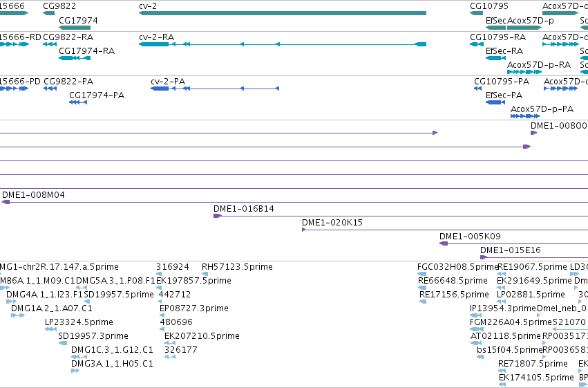Open the Acox57D-p-RA transcript label
This screenshot has height=388, width=588.
click(539, 65)
